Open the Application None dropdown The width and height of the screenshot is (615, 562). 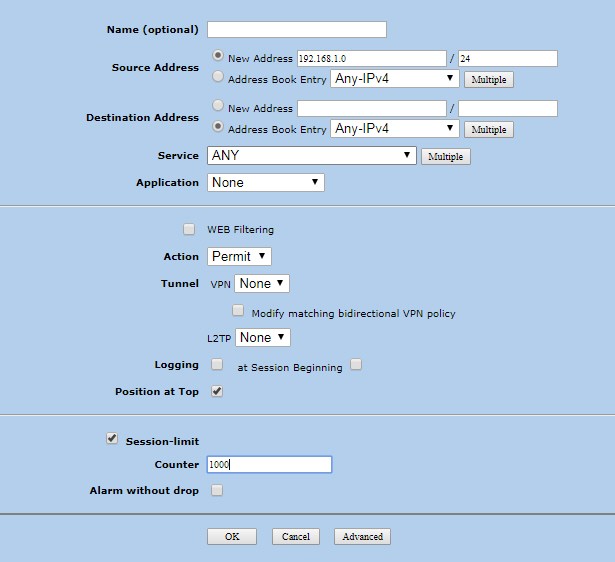[266, 182]
